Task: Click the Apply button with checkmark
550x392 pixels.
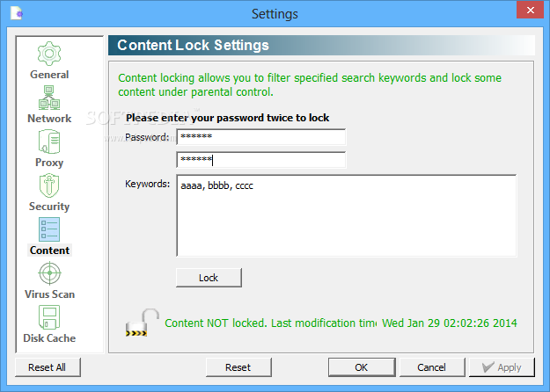Action: tap(502, 367)
